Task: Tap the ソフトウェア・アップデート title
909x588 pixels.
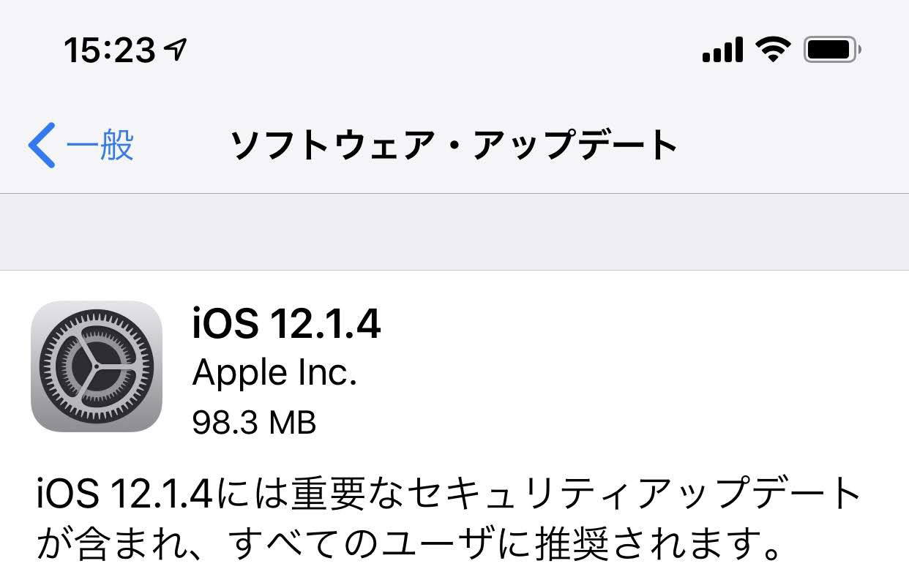Action: 454,145
